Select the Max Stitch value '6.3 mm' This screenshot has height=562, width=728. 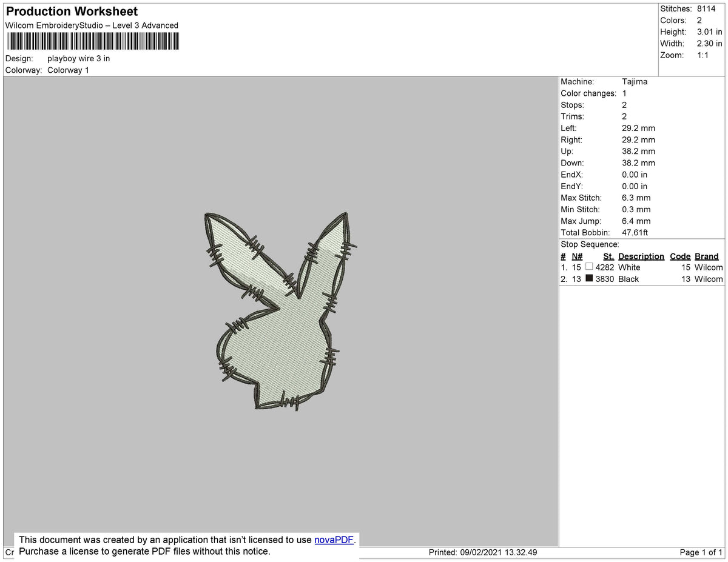pyautogui.click(x=636, y=198)
